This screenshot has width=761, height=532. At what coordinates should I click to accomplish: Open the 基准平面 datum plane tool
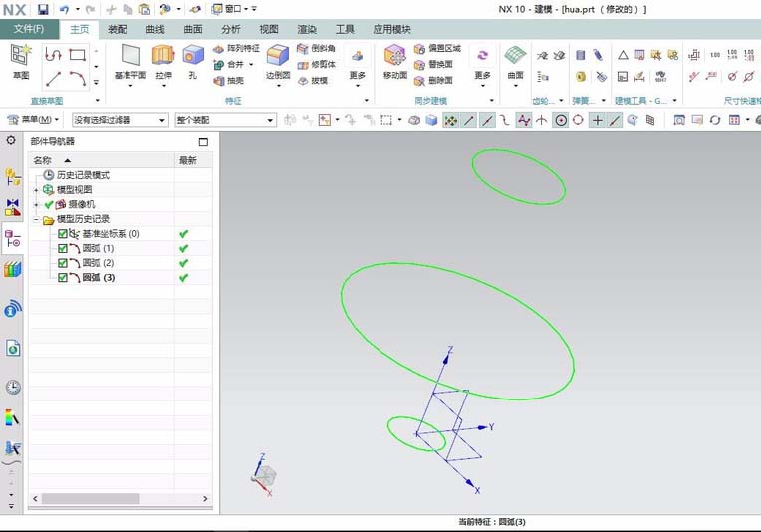[130, 62]
